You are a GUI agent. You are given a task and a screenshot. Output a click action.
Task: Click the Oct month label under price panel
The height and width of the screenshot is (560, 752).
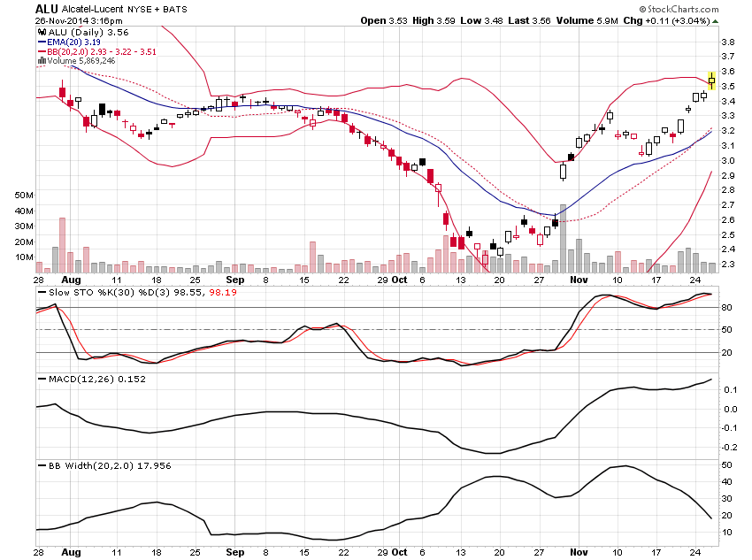pos(400,280)
